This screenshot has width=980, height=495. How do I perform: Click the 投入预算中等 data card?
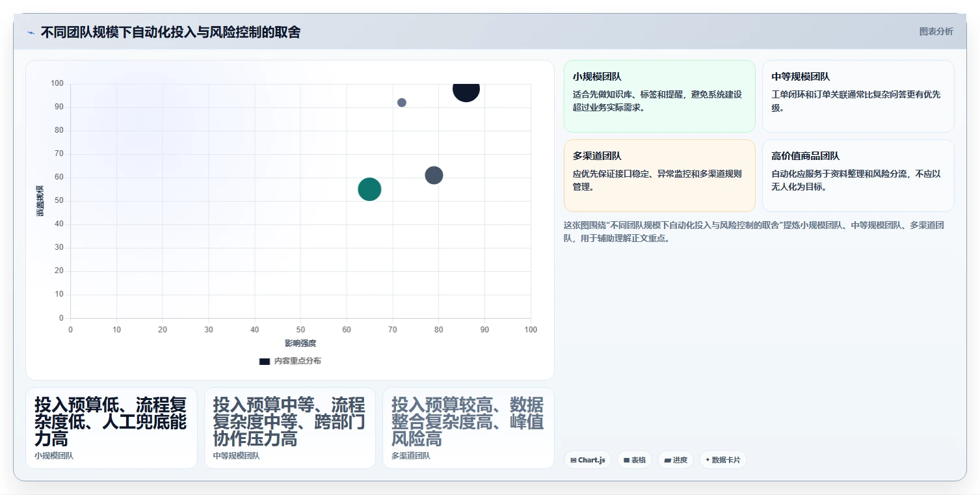point(289,428)
